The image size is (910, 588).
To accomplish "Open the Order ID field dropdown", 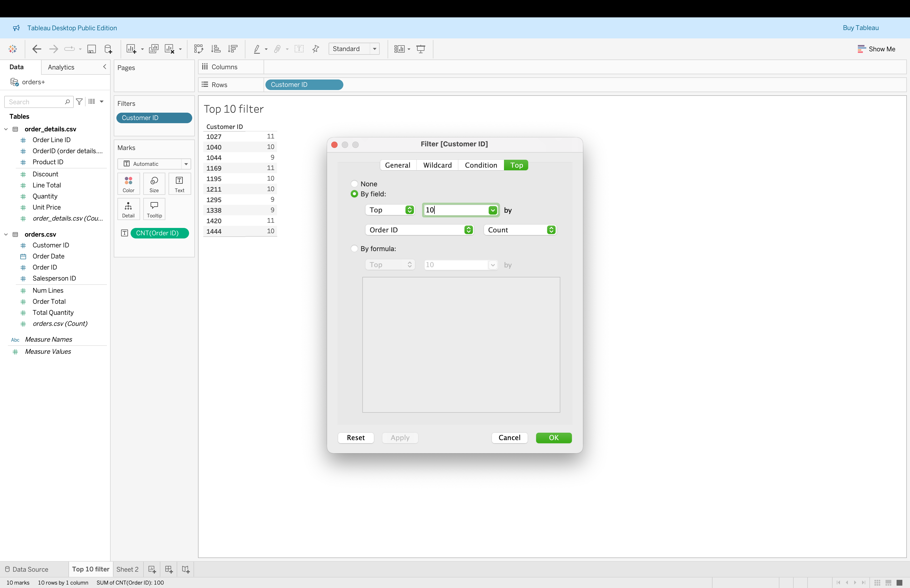I will pyautogui.click(x=419, y=230).
